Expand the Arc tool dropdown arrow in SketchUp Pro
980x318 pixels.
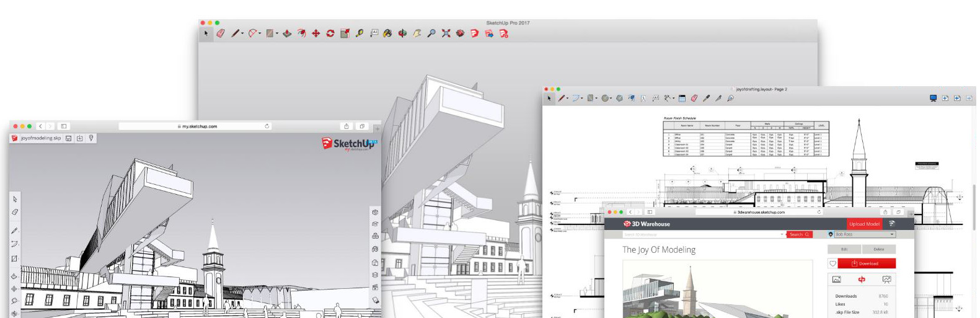[x=260, y=33]
